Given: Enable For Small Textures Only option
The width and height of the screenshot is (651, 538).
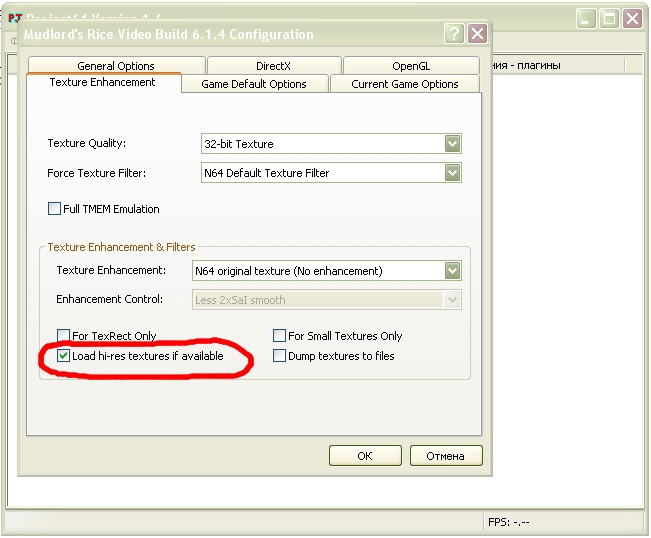Looking at the screenshot, I should tap(280, 336).
